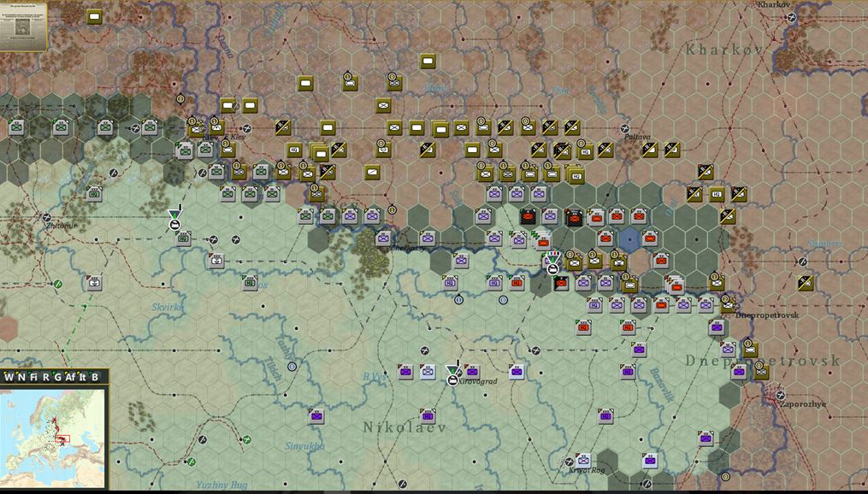Click the red viewport box on the minimap
This screenshot has width=868, height=494.
[x=63, y=439]
